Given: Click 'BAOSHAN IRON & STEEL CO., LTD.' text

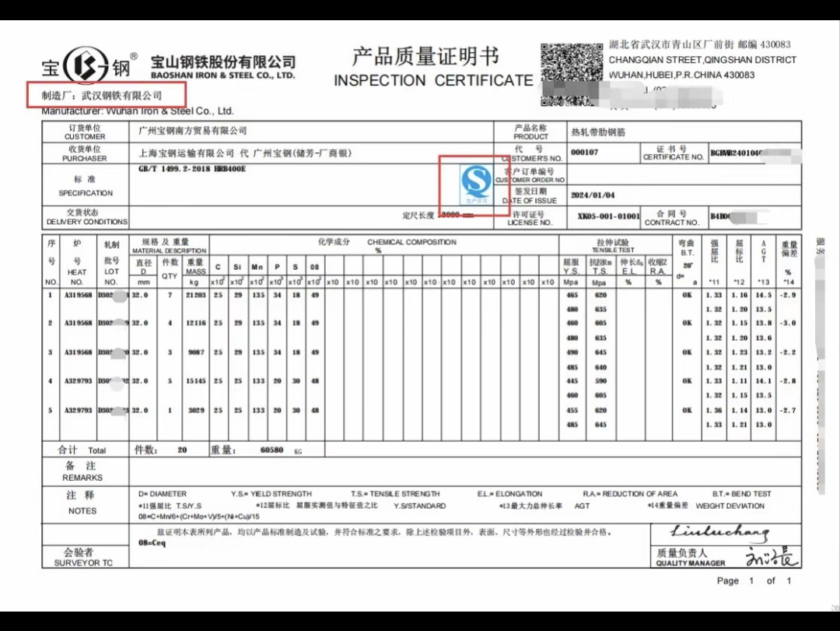Looking at the screenshot, I should click(x=223, y=75).
